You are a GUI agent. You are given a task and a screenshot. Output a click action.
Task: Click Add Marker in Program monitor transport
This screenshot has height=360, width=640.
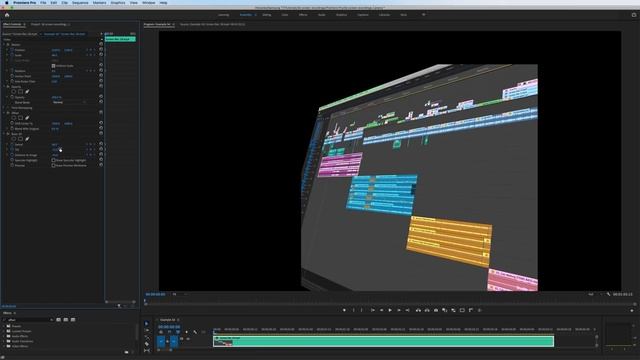[x=344, y=310]
